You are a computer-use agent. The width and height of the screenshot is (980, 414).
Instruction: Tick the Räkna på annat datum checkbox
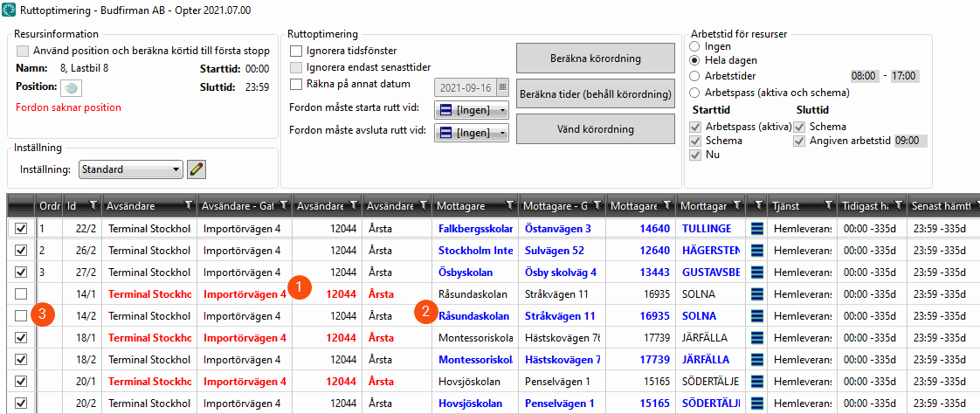pos(296,84)
